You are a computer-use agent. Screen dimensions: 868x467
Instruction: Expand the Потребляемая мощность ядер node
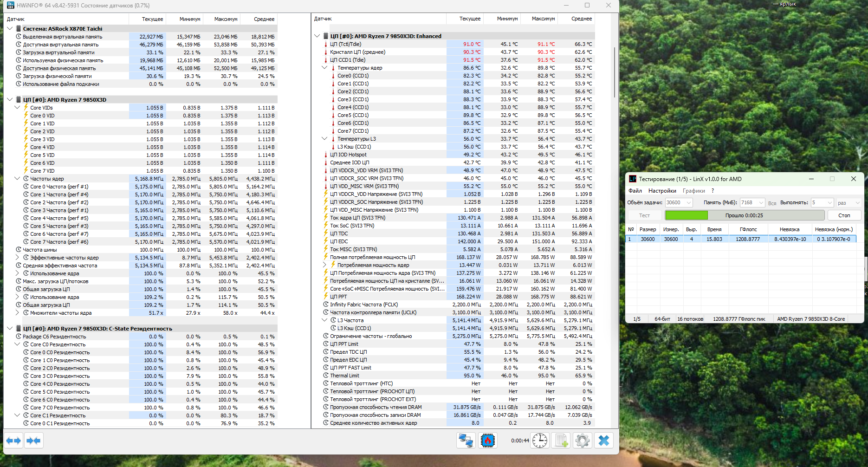[324, 265]
